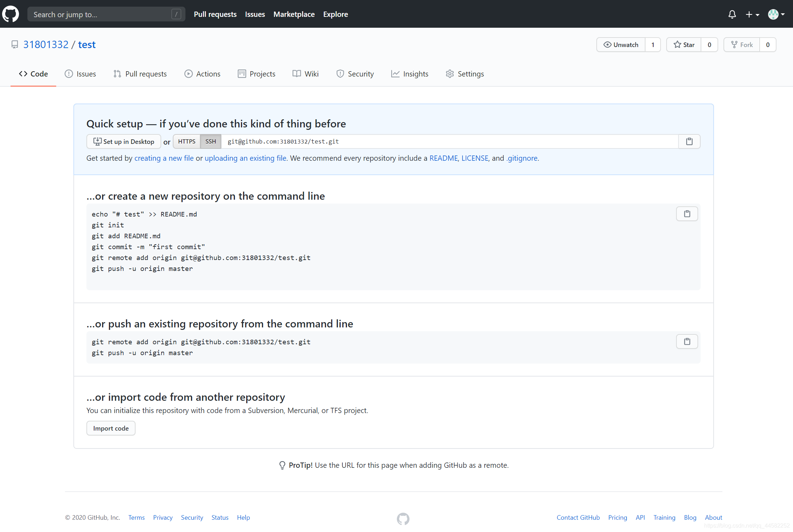
Task: Open the README link
Action: 444,158
